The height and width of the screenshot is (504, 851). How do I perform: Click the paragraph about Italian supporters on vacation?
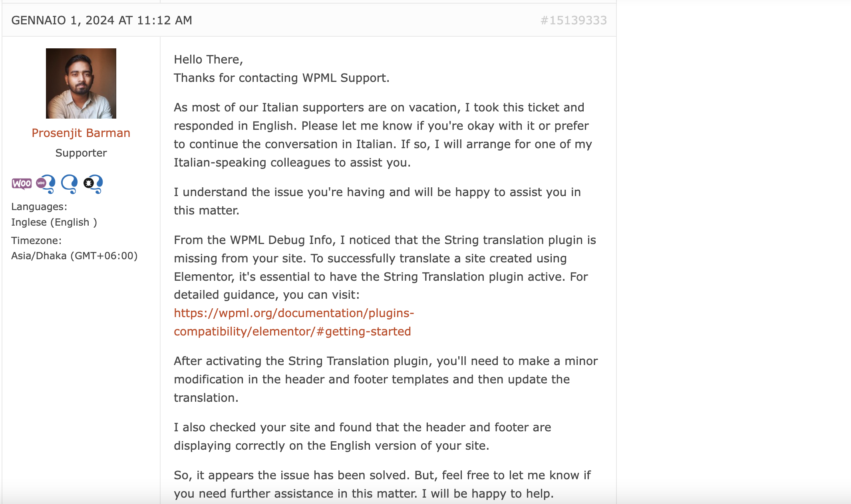point(383,135)
